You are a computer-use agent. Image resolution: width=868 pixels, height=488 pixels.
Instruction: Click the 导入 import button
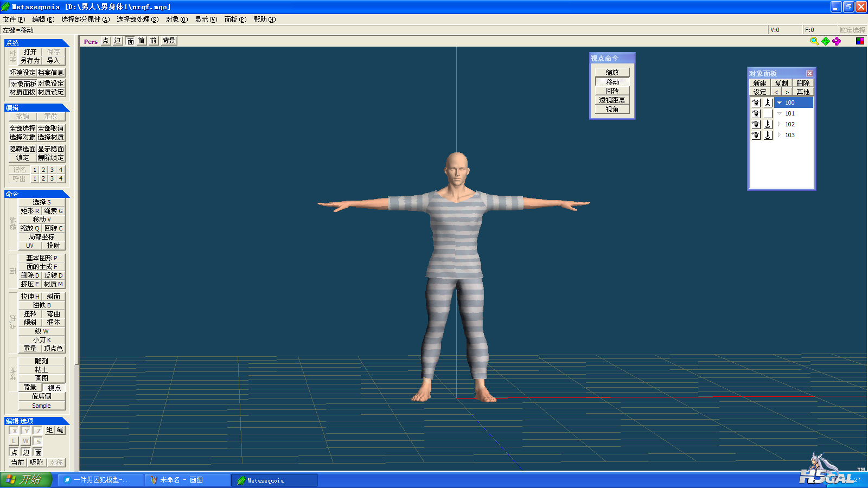point(53,61)
